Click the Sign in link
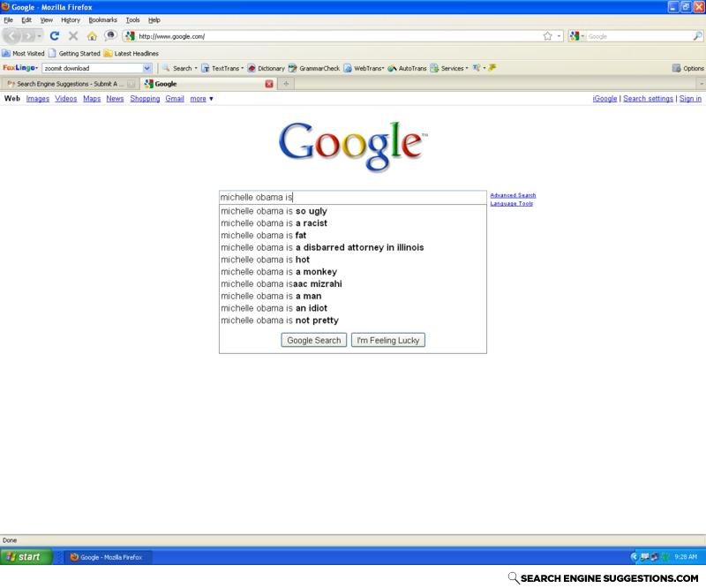This screenshot has height=588, width=706. point(690,99)
